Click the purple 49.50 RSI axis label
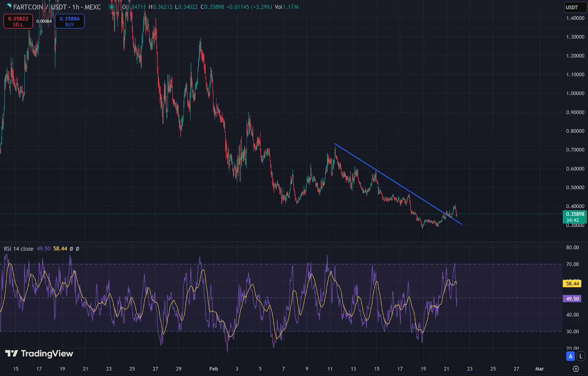 (x=572, y=299)
